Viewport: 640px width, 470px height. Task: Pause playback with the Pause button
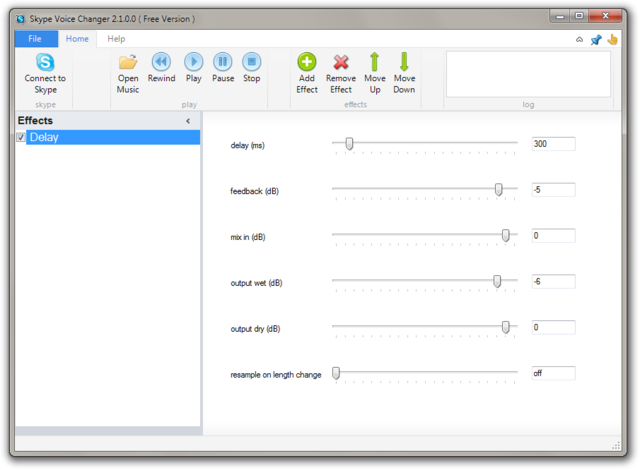click(x=223, y=68)
